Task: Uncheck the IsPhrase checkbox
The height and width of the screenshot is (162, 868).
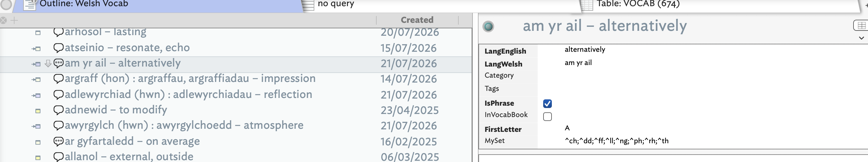Action: pos(547,103)
